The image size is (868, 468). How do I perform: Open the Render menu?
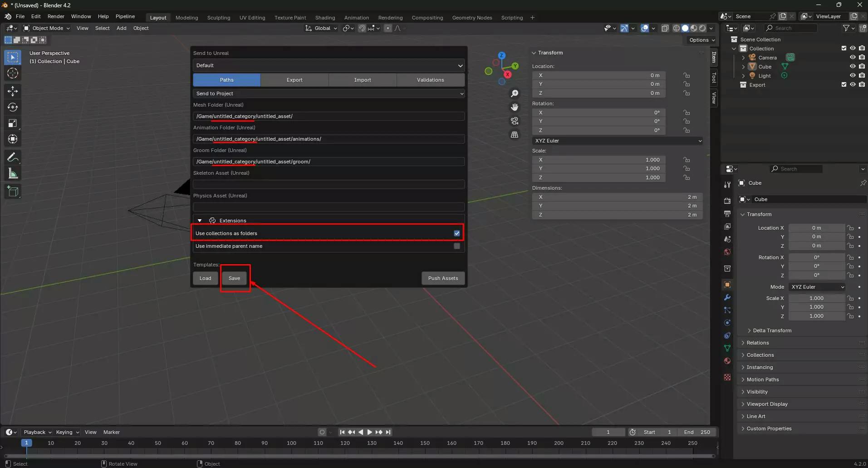point(56,16)
